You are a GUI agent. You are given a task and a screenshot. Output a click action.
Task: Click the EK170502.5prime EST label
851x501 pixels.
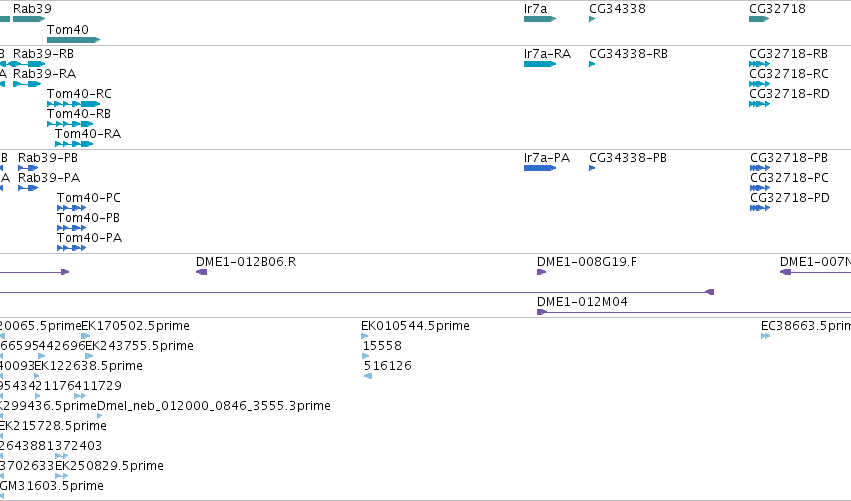coord(136,326)
